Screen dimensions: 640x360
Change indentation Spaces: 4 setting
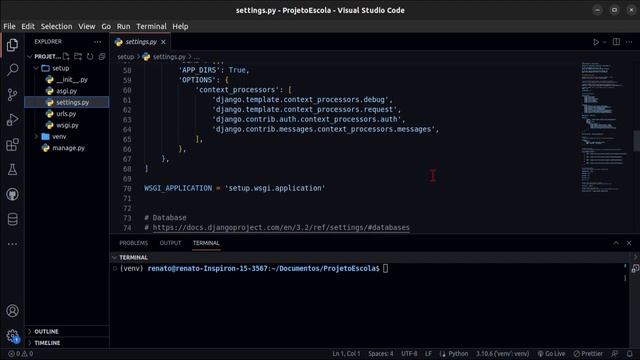380,354
